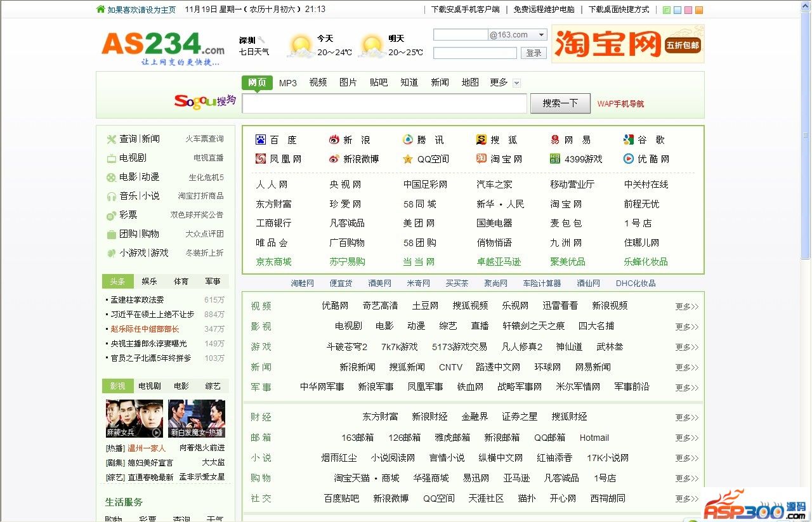Viewport: 812px width, 522px height.
Task: Open Baidu via its paw icon
Action: coord(261,140)
